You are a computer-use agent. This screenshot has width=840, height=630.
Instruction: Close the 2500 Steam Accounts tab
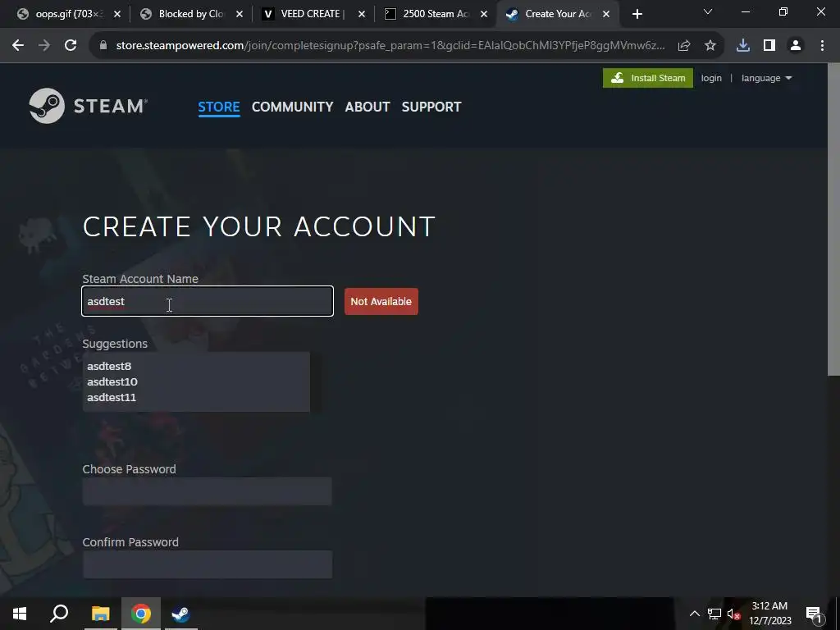click(484, 14)
